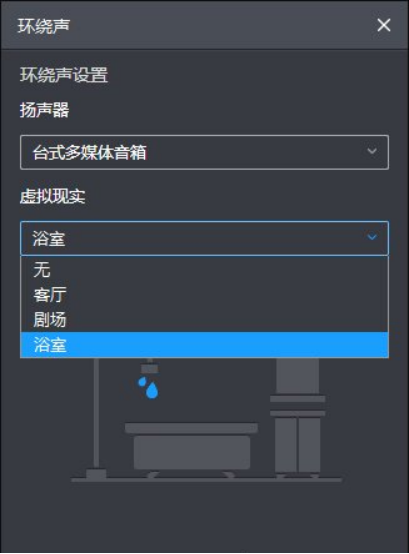Viewport: 409px width, 554px height.
Task: Click the 扬声器 label
Action: pos(44,110)
